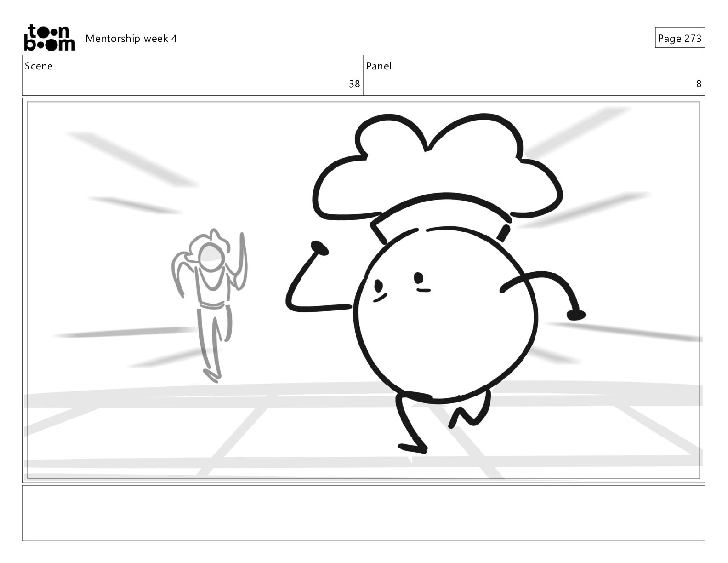Click the empty notes box below the panel
This screenshot has width=728, height=563.
(364, 513)
